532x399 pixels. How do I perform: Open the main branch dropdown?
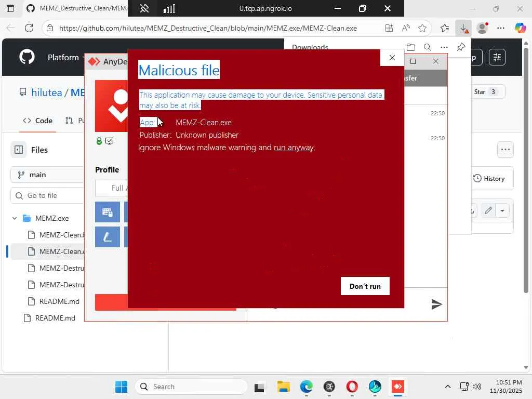click(x=47, y=175)
